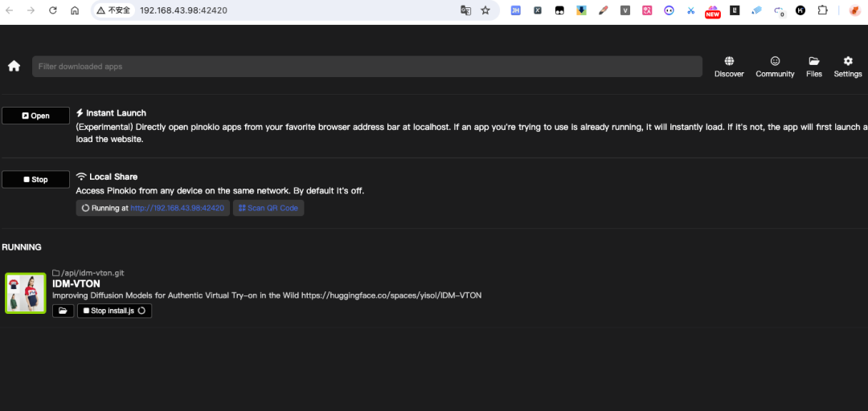Click the browser reload icon
The image size is (868, 411).
[x=53, y=10]
